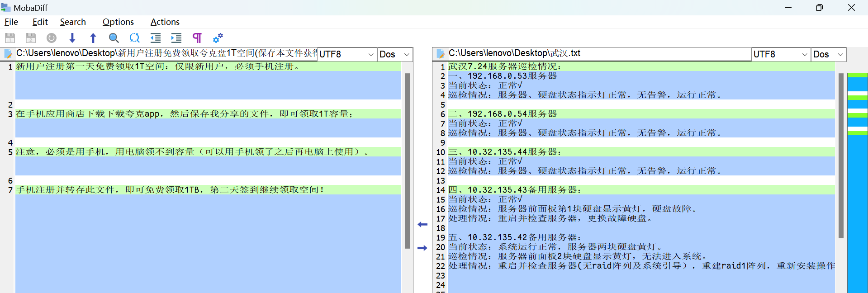868x293 pixels.
Task: Click the MobaDiff app icon in title bar
Action: 5,8
